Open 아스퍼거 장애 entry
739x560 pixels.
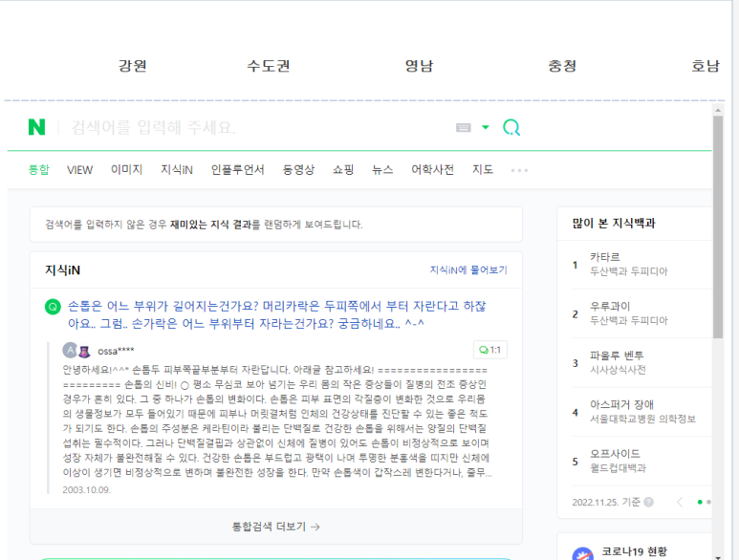click(621, 404)
